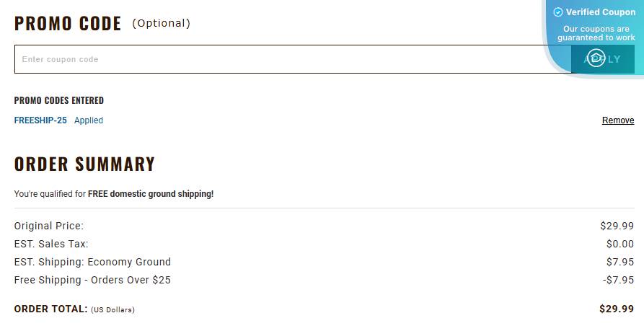Click Free Shipping - Orders Over $25 line
This screenshot has height=326, width=644.
click(x=92, y=280)
